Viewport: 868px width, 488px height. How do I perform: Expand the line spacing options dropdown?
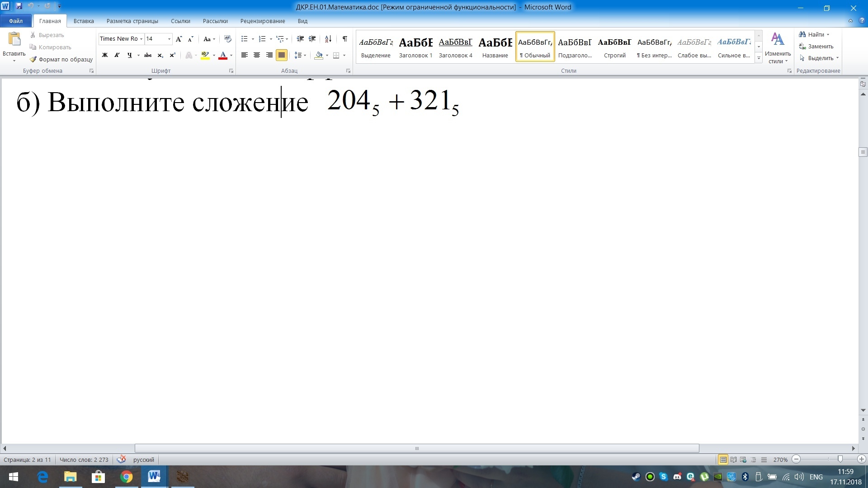click(305, 55)
